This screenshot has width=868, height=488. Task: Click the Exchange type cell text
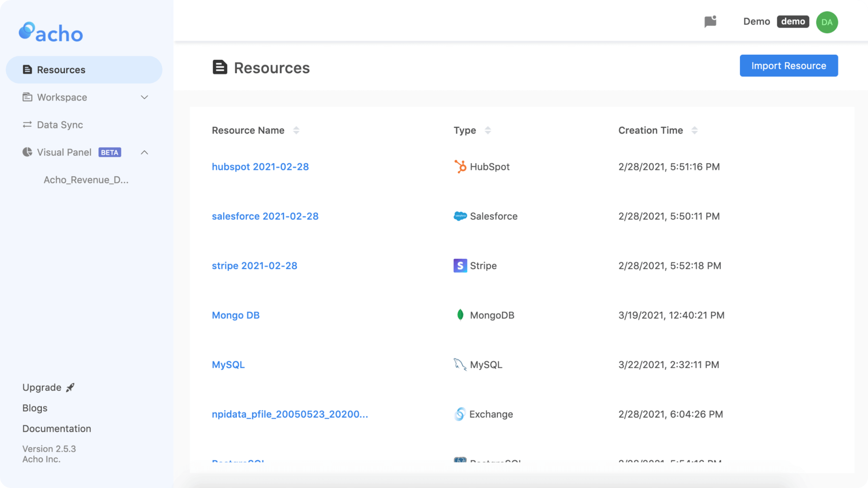click(491, 414)
